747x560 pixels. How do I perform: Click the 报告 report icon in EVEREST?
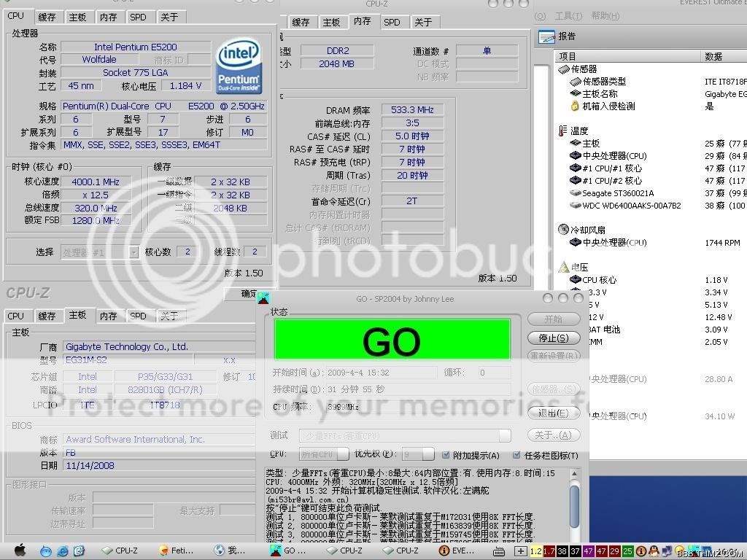(x=546, y=36)
